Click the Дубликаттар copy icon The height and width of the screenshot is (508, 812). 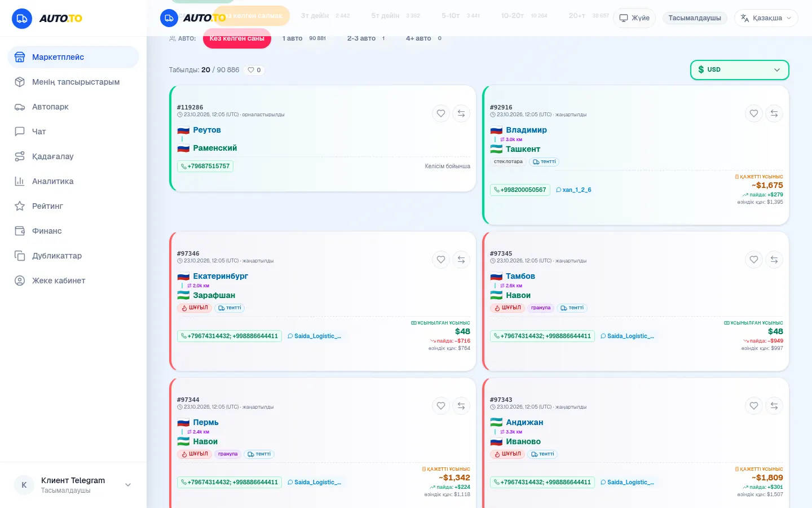click(x=20, y=256)
